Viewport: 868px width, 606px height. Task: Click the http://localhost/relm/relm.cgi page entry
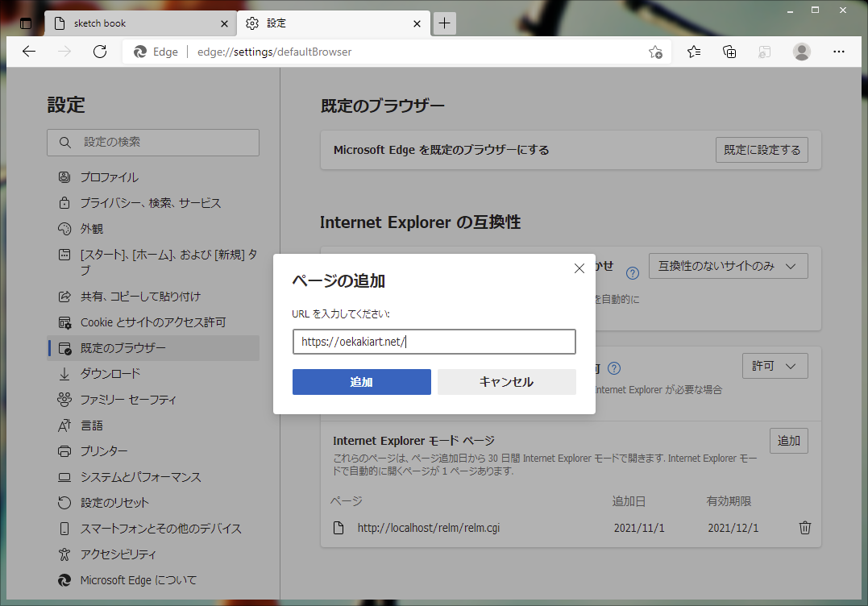pos(429,528)
